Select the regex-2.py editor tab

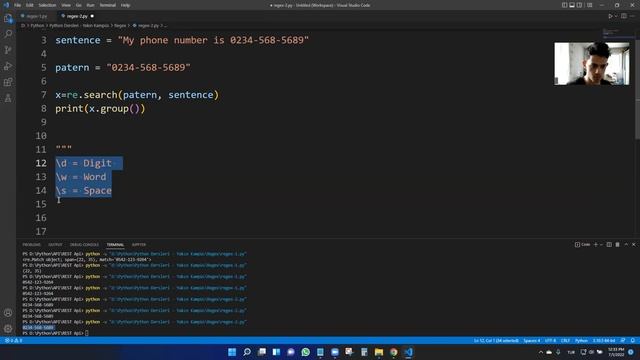[77, 16]
